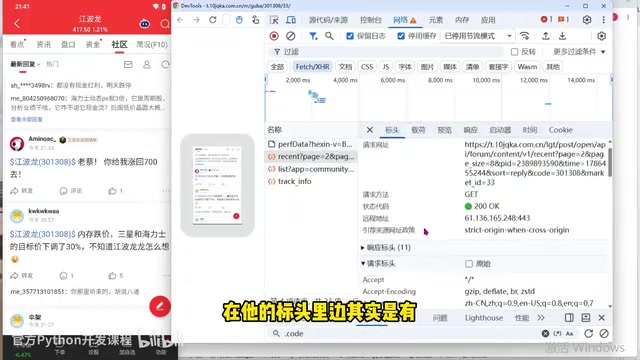
Task: Switch to the Console panel tab
Action: pyautogui.click(x=371, y=20)
